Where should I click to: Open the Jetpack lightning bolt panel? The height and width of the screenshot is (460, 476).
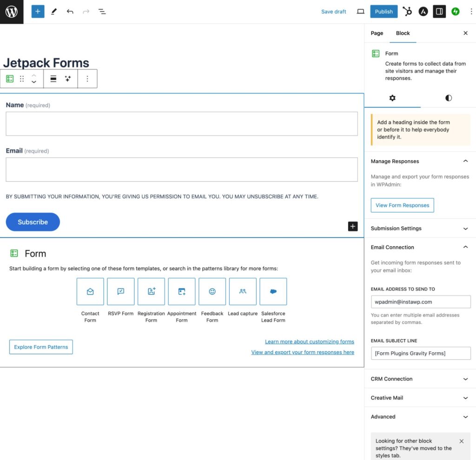click(x=456, y=12)
